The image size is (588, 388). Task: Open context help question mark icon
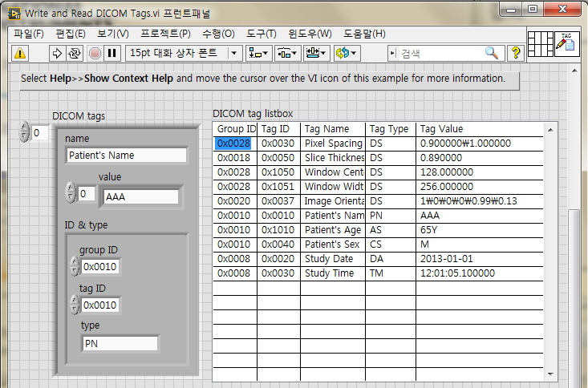point(515,53)
